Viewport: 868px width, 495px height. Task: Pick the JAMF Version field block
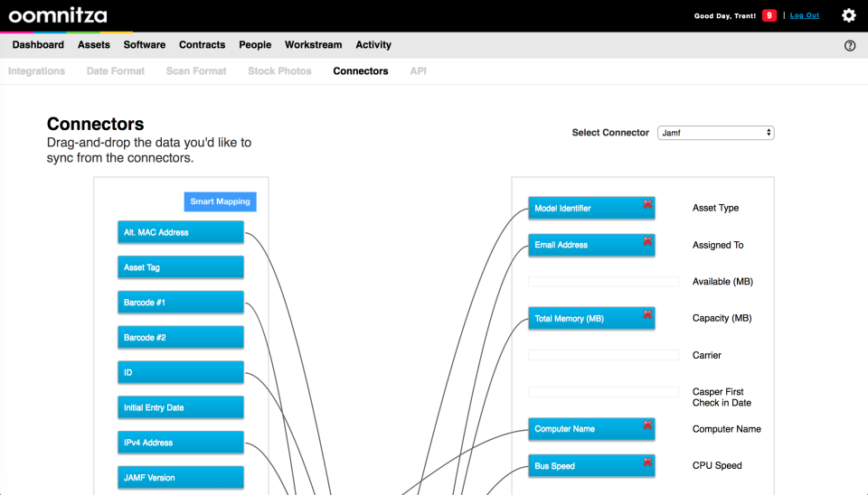pyautogui.click(x=180, y=478)
